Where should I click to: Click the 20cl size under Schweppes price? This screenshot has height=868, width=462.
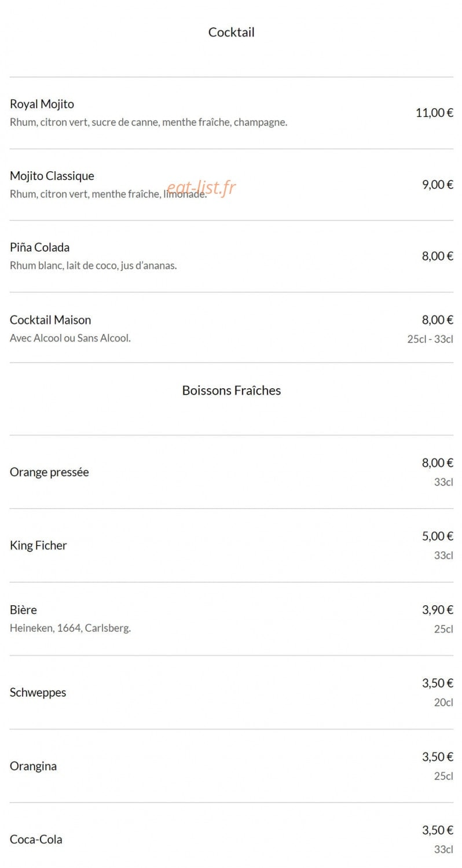click(x=443, y=703)
